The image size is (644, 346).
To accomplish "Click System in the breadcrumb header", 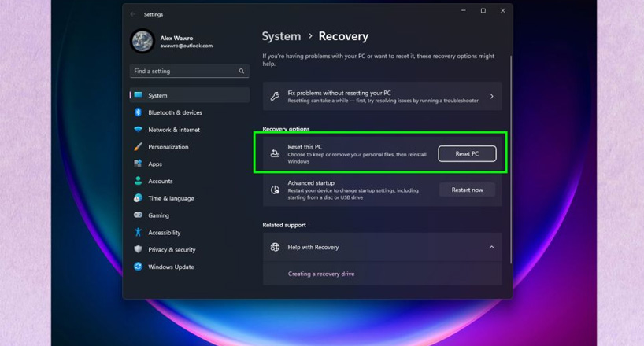I will pos(281,36).
